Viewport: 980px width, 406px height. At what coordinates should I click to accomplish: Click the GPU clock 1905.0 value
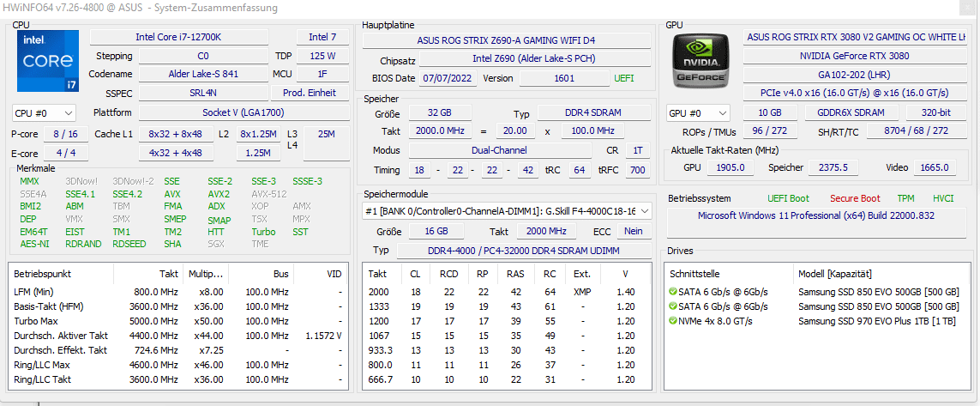tap(730, 167)
